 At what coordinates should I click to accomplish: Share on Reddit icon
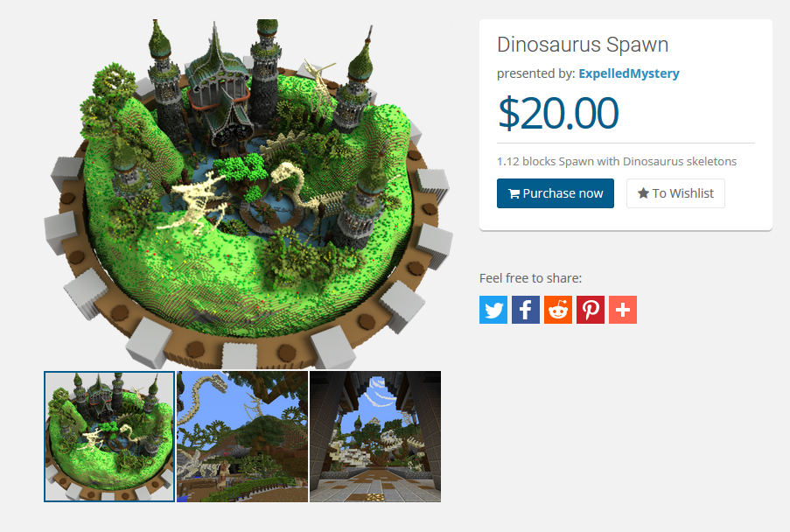[558, 310]
